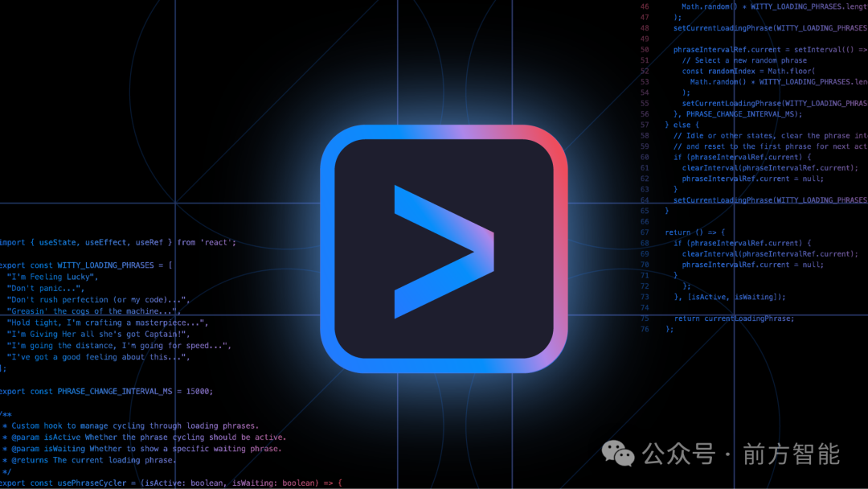This screenshot has width=868, height=489.
Task: Select "clearInterval(phraseIntervalRef.current);" on line 69
Action: (x=770, y=254)
